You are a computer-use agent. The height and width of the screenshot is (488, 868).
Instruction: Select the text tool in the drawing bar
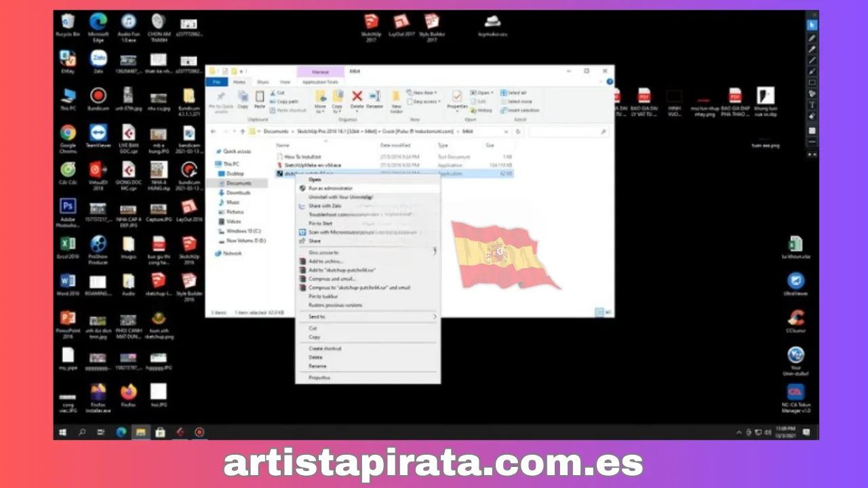(x=812, y=105)
